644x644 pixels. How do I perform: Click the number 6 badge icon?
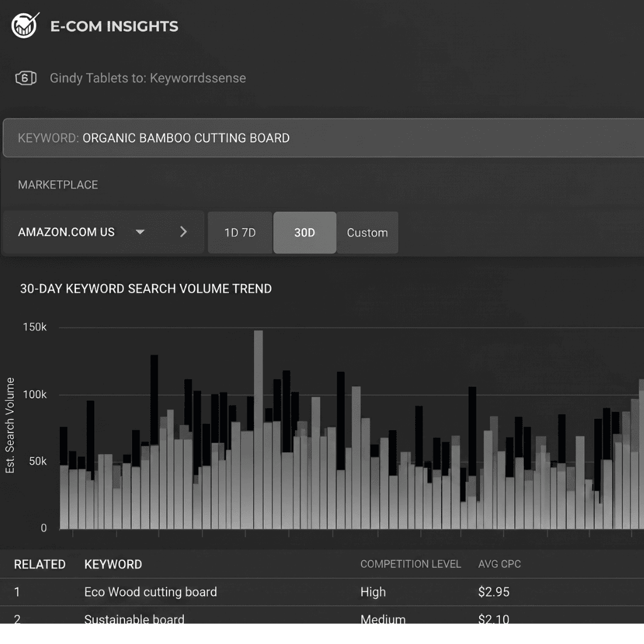click(x=25, y=78)
